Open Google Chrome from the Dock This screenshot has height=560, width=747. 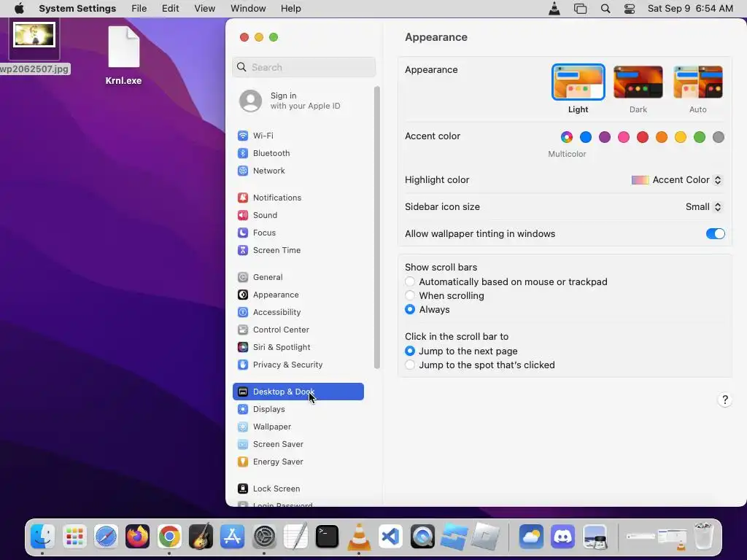(x=169, y=537)
